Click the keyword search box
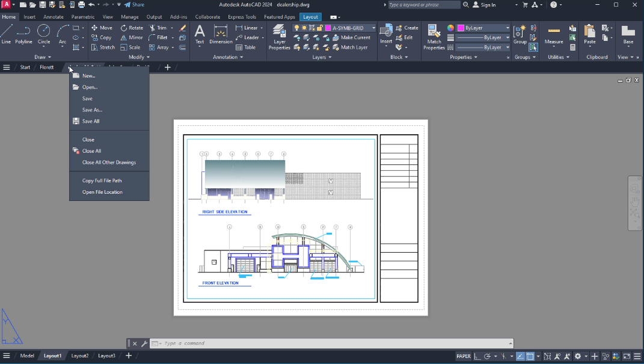 pos(424,5)
